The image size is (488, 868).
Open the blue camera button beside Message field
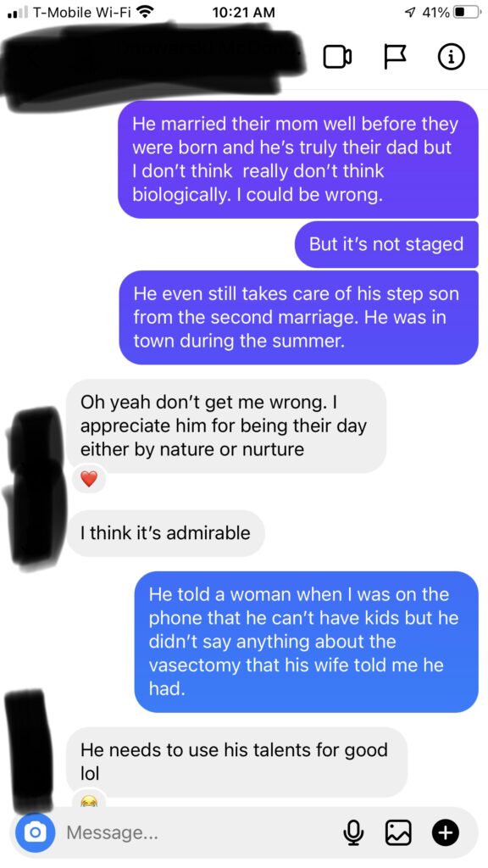[35, 832]
